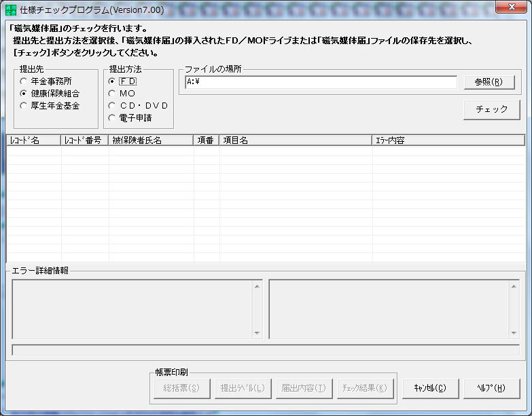Select 年金事務所 as submission destination
Screen dimensions: 532x416
click(x=46, y=81)
